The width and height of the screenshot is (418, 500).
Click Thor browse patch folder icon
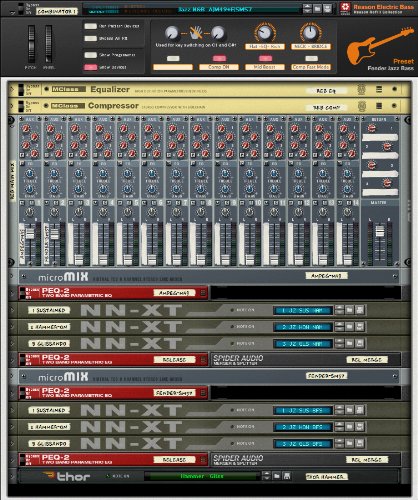[x=277, y=476]
